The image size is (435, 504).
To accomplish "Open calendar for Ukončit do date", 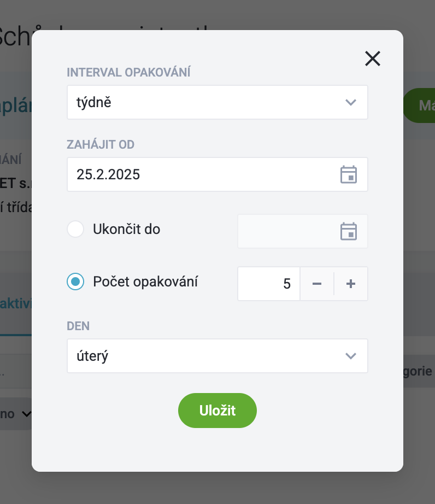I will [349, 231].
